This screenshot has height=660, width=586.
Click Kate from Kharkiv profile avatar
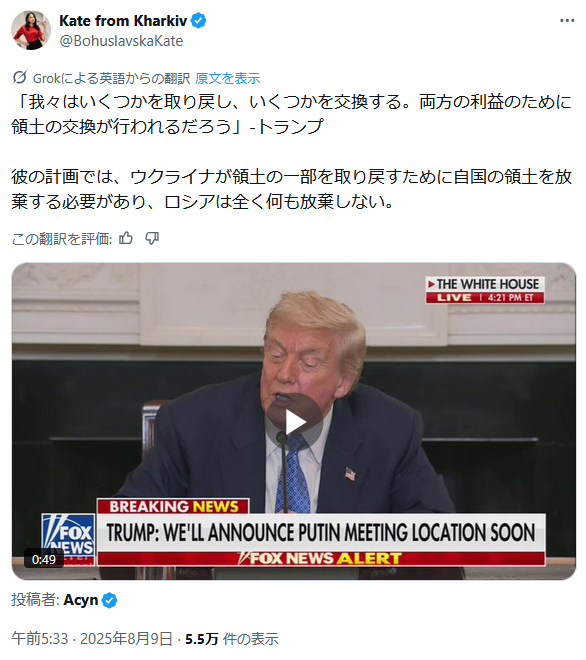pos(31,30)
